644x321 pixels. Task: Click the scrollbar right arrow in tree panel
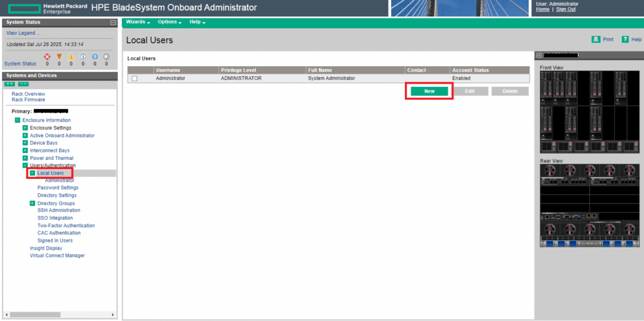tap(113, 315)
